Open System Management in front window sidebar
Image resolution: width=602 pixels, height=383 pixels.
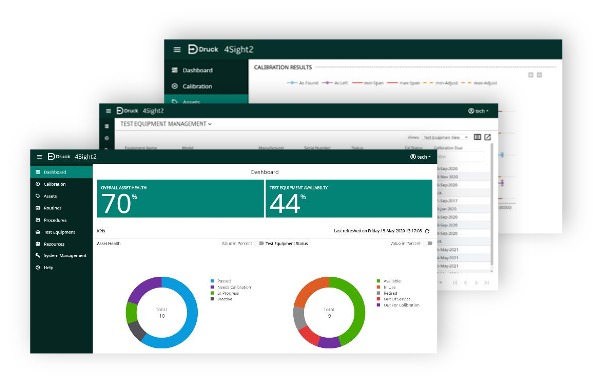61,256
